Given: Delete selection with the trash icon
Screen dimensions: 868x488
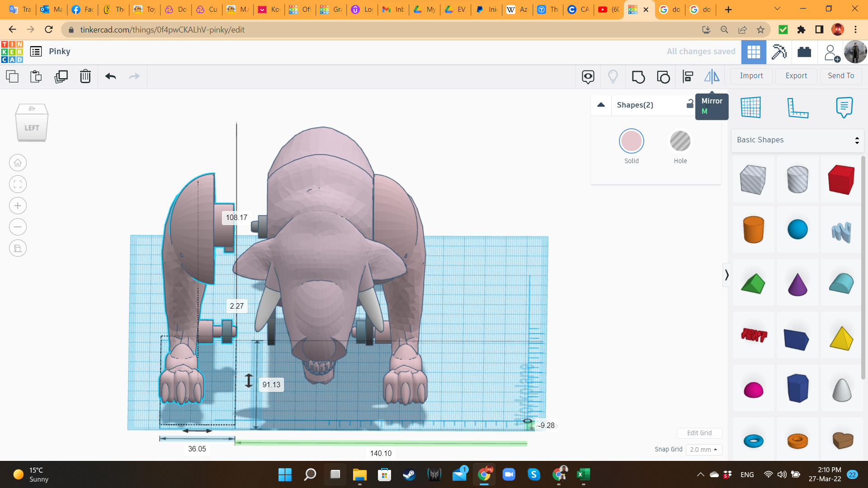Looking at the screenshot, I should 85,76.
